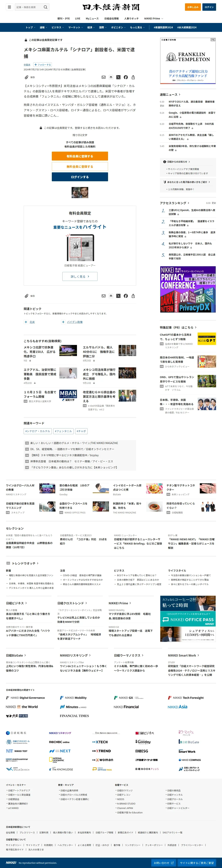Open the NIKKEI OFFICE PASS advertisement

(x=188, y=619)
